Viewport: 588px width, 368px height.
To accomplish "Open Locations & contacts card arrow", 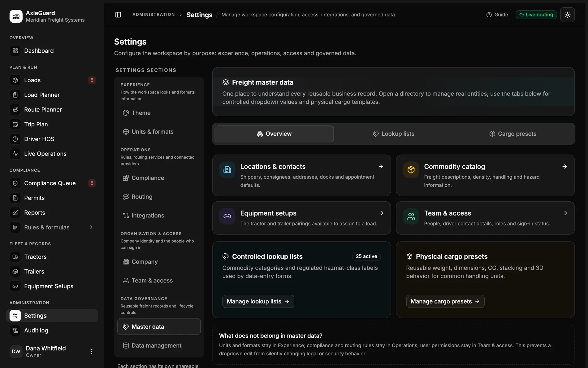I will point(381,167).
